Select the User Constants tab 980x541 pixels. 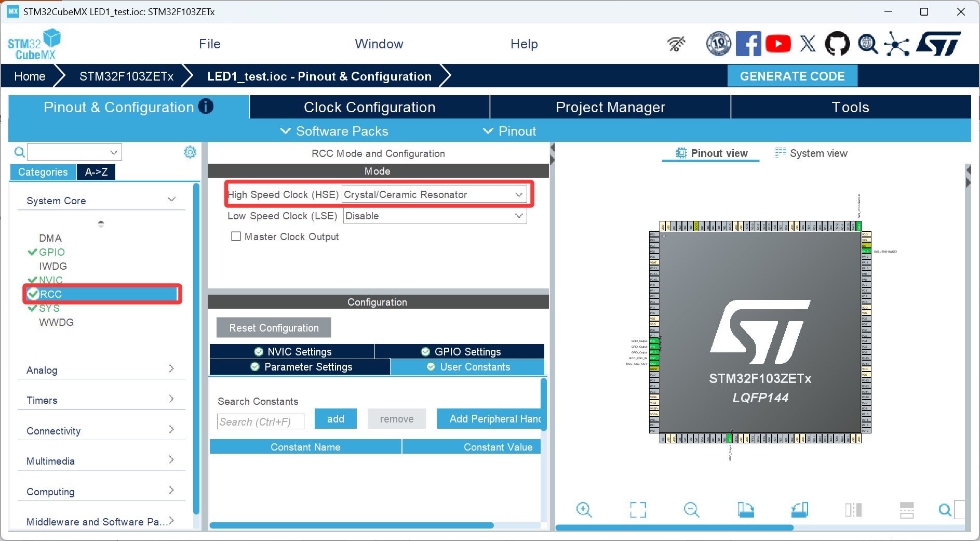point(467,367)
